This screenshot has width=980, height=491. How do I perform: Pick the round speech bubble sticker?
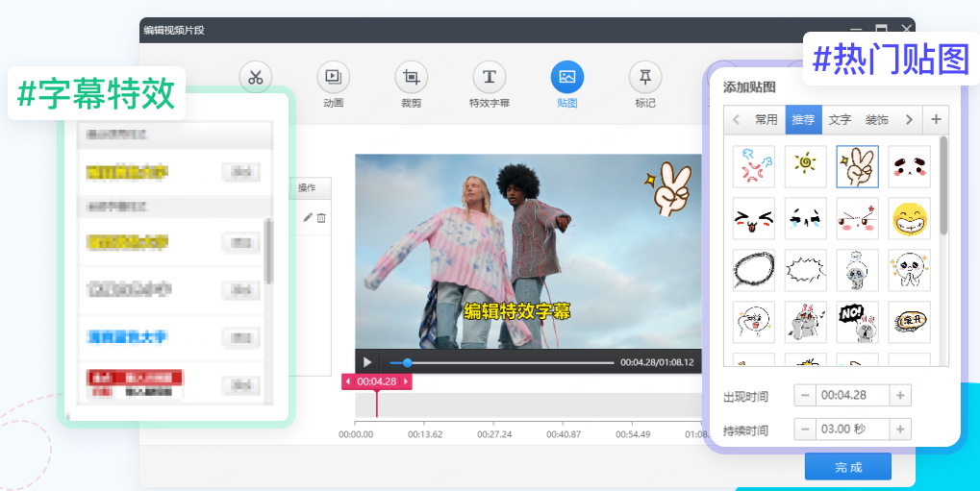754,271
